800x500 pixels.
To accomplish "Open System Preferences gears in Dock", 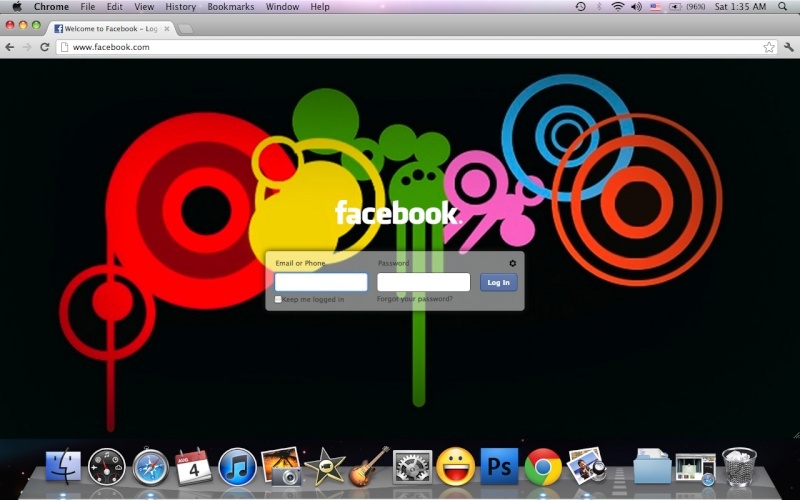I will click(x=412, y=467).
